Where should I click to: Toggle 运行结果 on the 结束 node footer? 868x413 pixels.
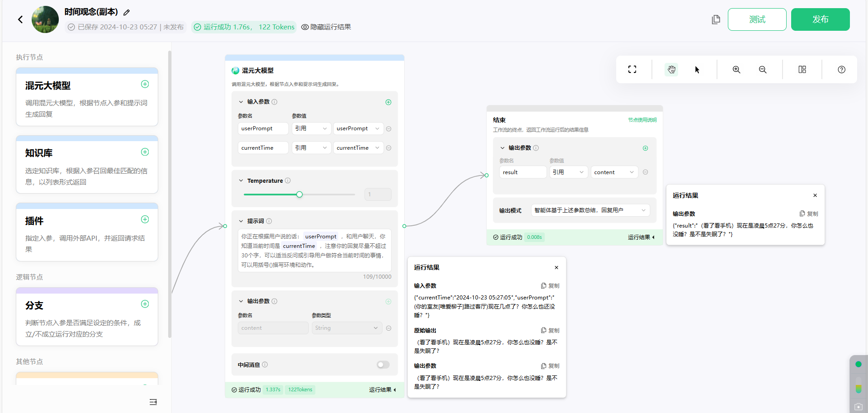click(x=641, y=237)
